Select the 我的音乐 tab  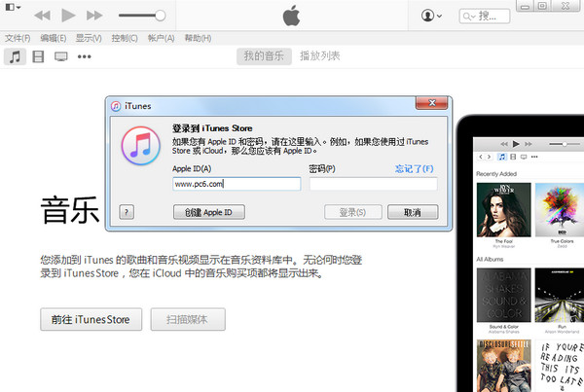click(x=263, y=56)
